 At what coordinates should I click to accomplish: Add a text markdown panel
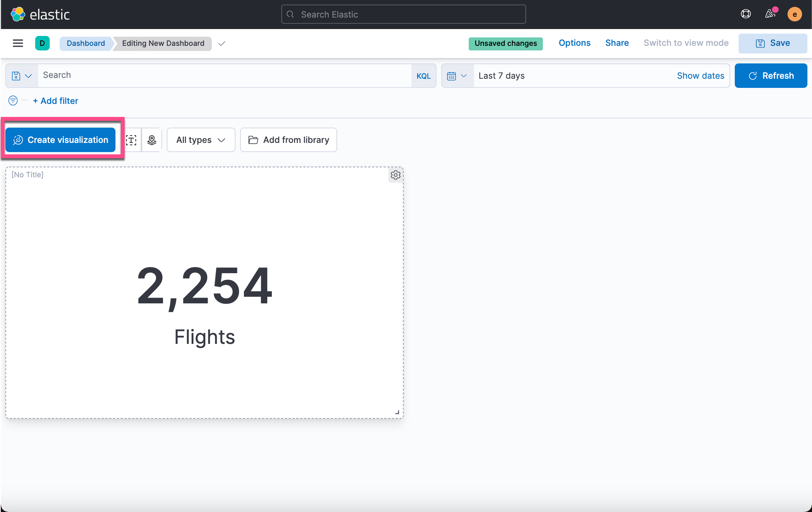[x=132, y=140]
